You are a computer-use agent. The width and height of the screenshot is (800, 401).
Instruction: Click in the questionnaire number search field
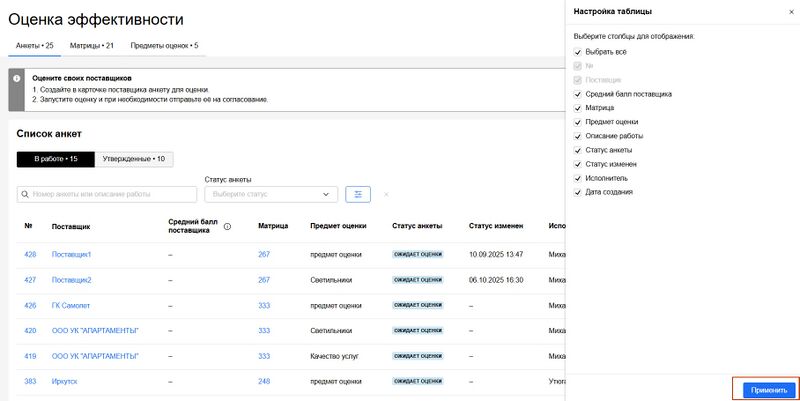(x=112, y=194)
